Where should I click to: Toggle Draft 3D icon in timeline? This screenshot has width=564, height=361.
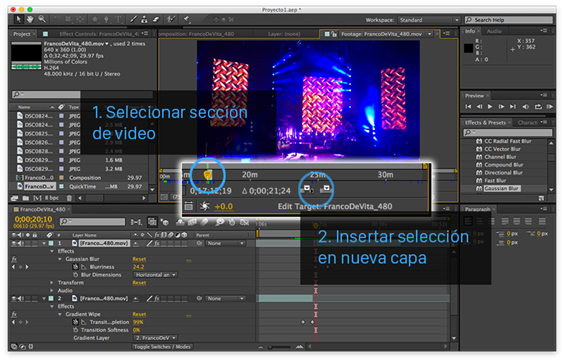[165, 223]
